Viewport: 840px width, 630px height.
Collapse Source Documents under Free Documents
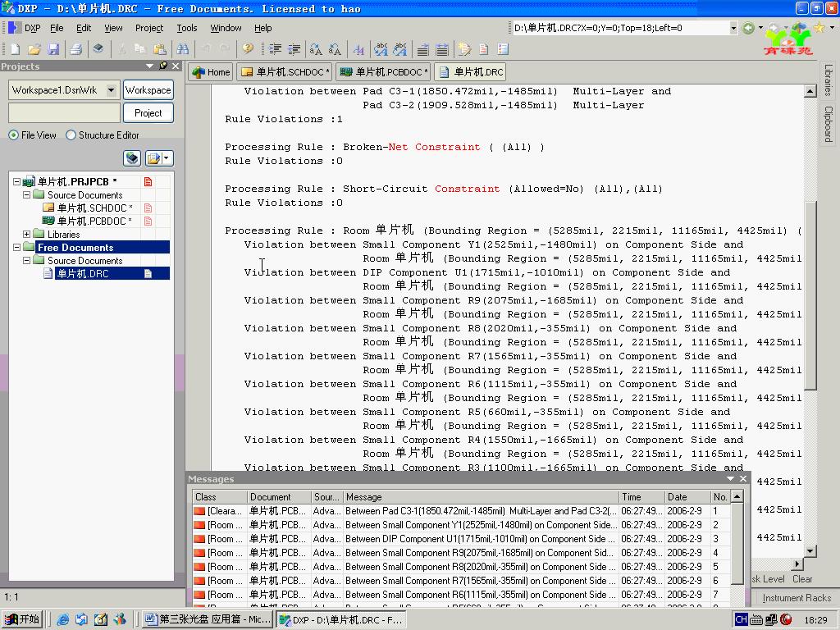[26, 260]
